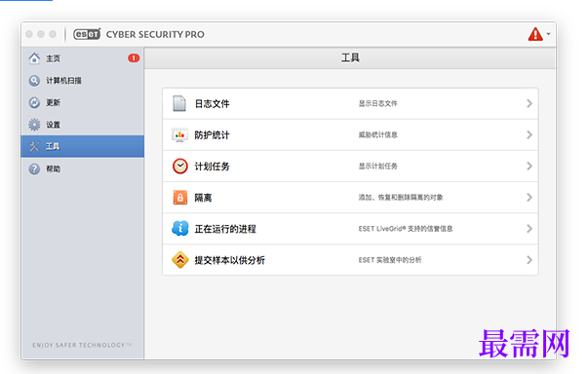The image size is (588, 374).
Task: Open the 防护统计 tool entry
Action: [x=350, y=134]
